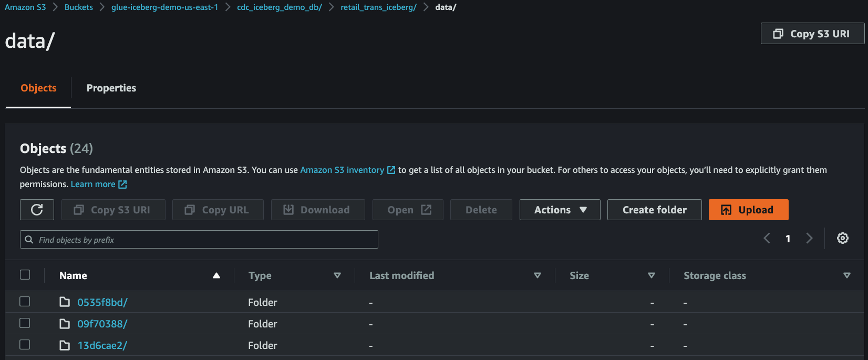Open folder 09f70388/

coord(102,324)
